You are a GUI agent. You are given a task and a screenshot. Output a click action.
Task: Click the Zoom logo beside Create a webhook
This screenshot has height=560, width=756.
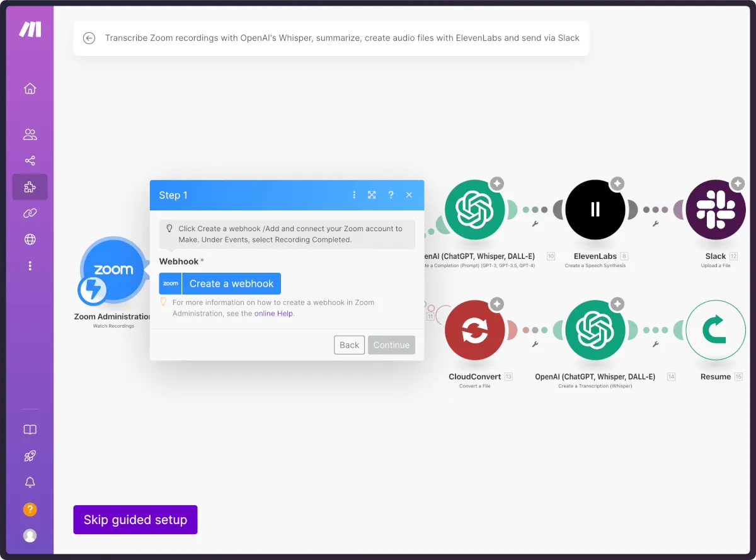click(x=170, y=283)
